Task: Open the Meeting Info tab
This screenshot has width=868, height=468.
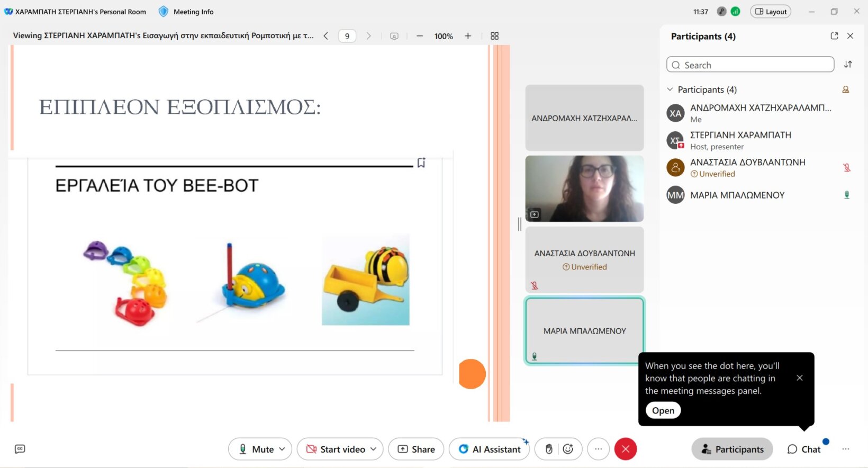Action: (x=187, y=12)
